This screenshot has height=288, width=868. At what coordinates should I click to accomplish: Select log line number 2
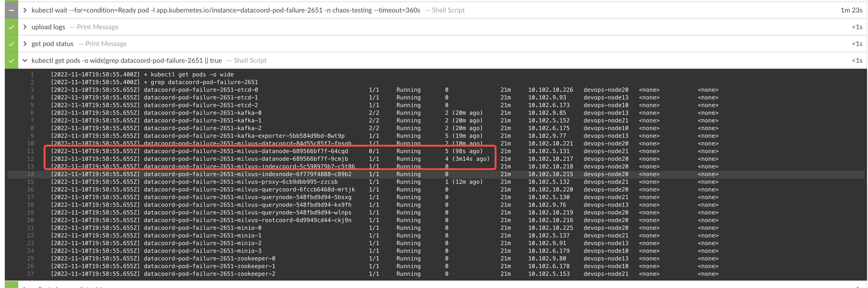point(32,82)
